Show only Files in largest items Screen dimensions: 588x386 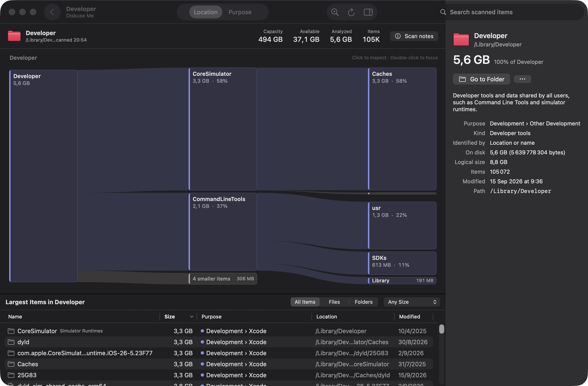[x=334, y=302]
